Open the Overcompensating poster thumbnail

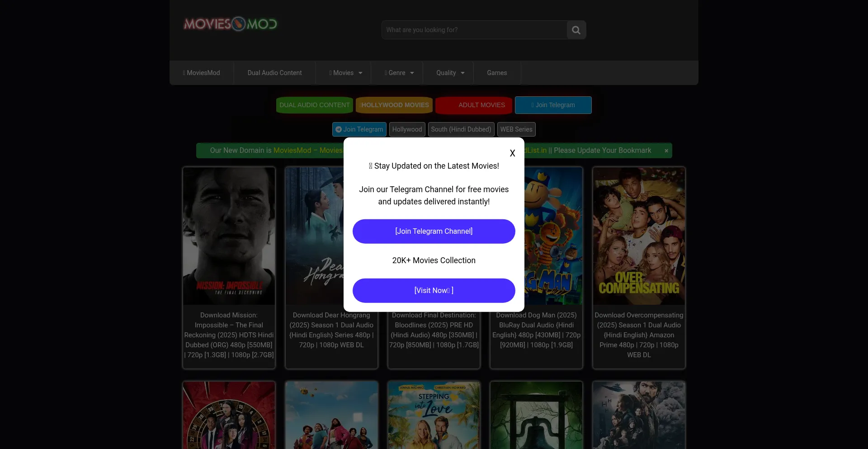tap(639, 236)
